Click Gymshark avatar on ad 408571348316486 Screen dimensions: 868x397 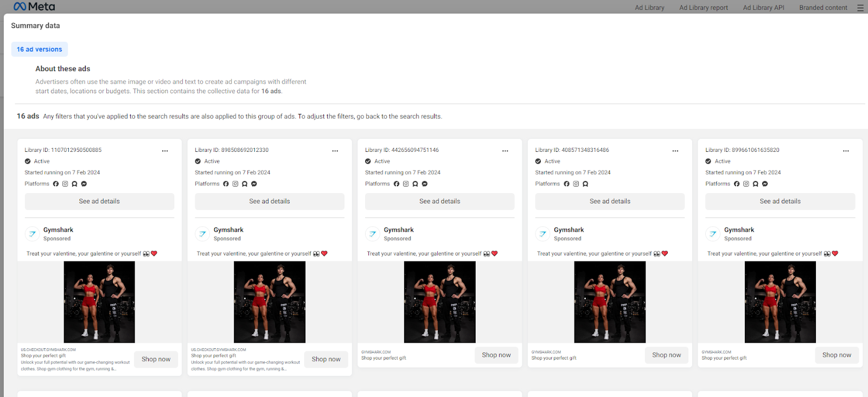[542, 234]
